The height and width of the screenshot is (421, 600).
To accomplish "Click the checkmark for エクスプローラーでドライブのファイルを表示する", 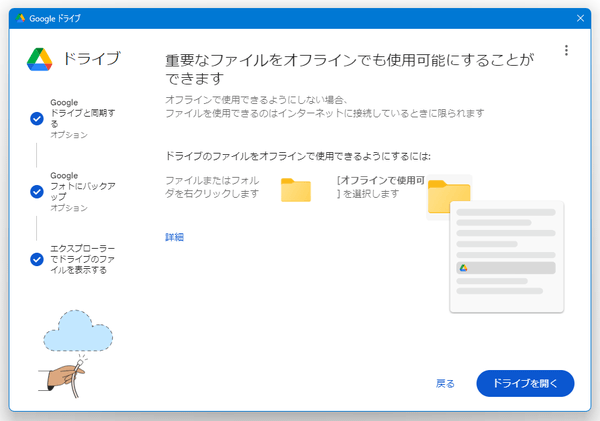I will (x=37, y=259).
